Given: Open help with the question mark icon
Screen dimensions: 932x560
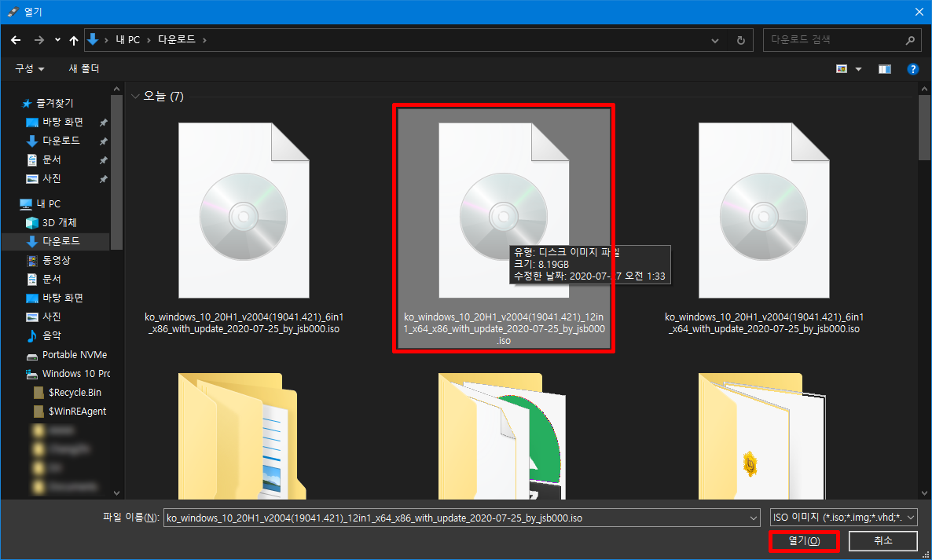Looking at the screenshot, I should point(913,69).
